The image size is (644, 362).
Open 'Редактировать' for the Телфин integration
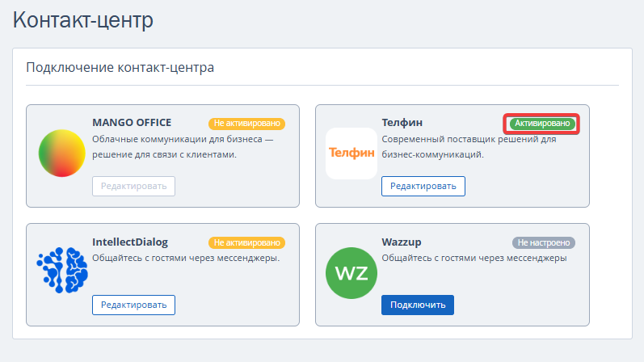[423, 186]
